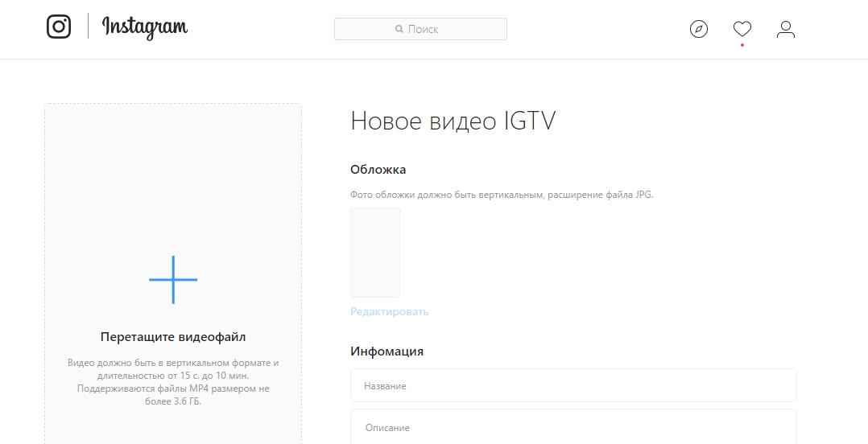Click the Инфомация section label
Image resolution: width=868 pixels, height=444 pixels.
[387, 351]
